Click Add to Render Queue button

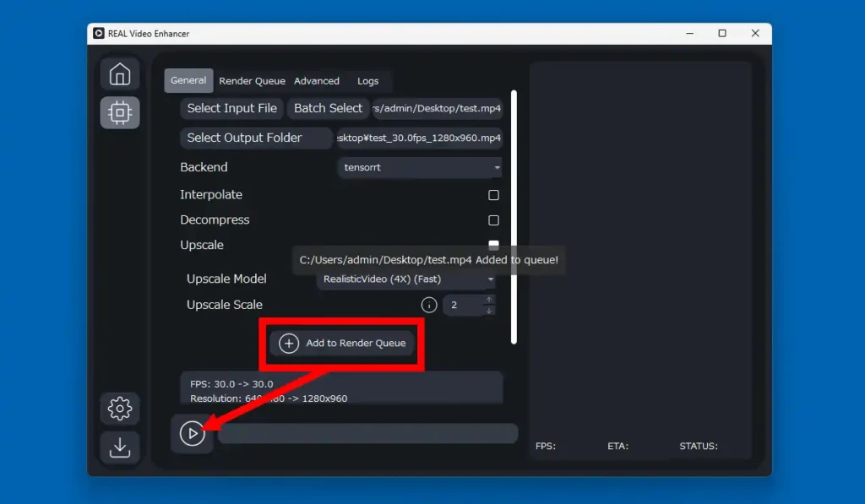point(342,343)
